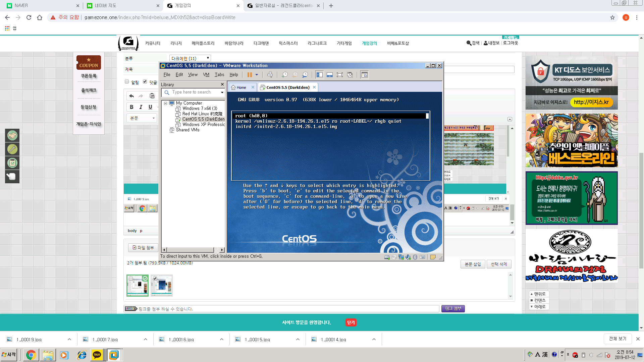Click the 선택 삭제 button

pos(499,264)
